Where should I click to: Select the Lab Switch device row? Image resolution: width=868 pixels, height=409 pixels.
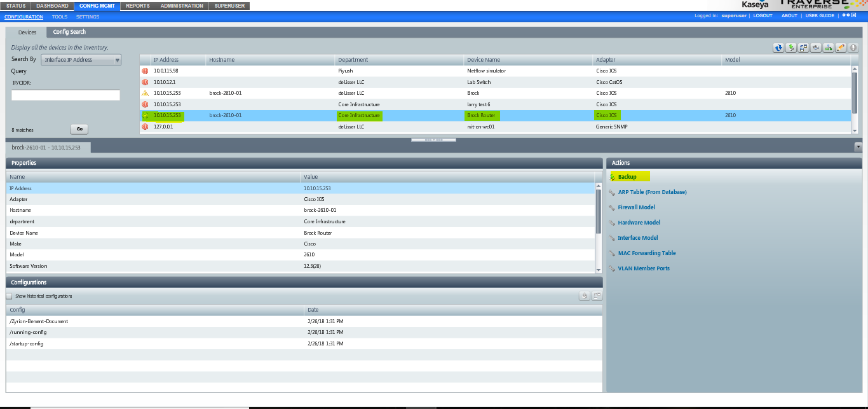pyautogui.click(x=495, y=82)
